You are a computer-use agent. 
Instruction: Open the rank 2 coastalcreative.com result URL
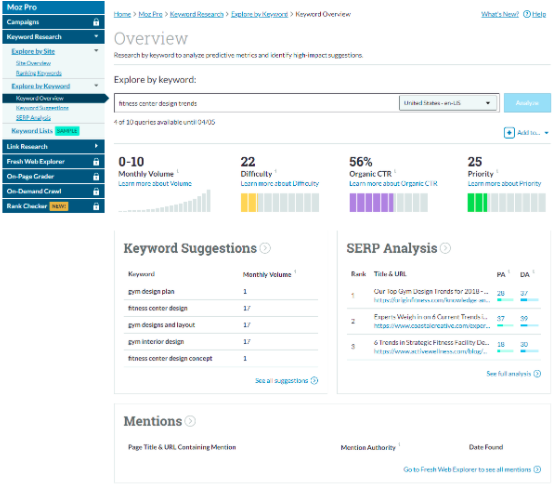432,326
